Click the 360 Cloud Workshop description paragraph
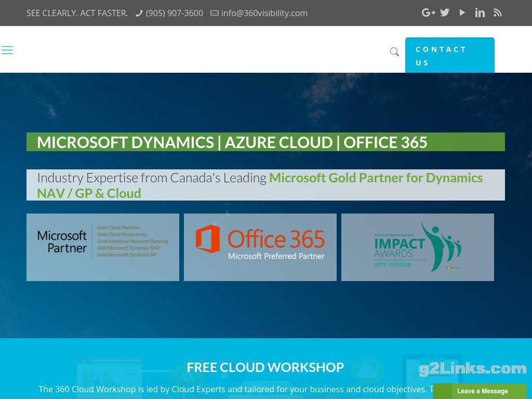Screen dimensions: 532x399 [236, 389]
